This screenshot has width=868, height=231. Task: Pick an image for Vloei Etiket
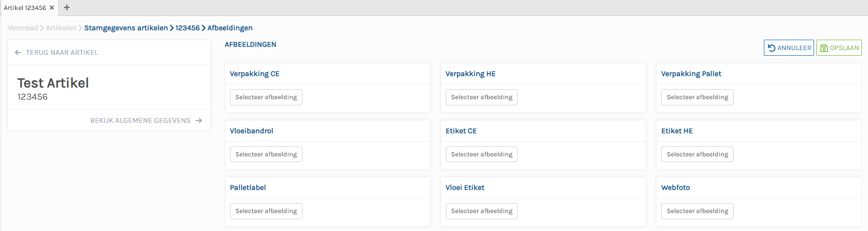coord(481,211)
